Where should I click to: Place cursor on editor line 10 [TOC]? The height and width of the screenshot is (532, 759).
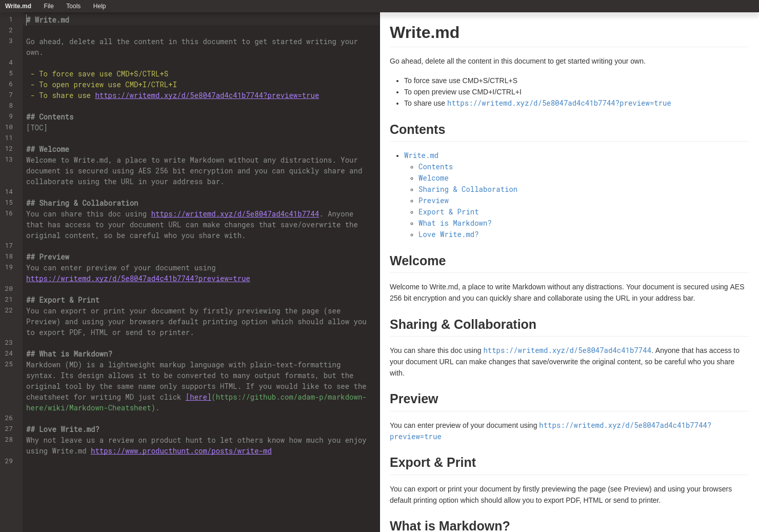tap(37, 128)
